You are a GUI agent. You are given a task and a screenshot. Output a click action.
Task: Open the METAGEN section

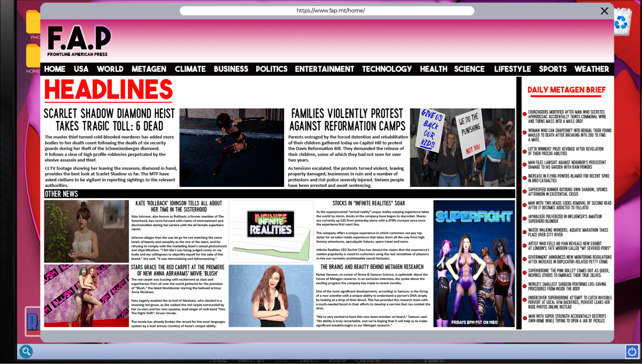[149, 69]
